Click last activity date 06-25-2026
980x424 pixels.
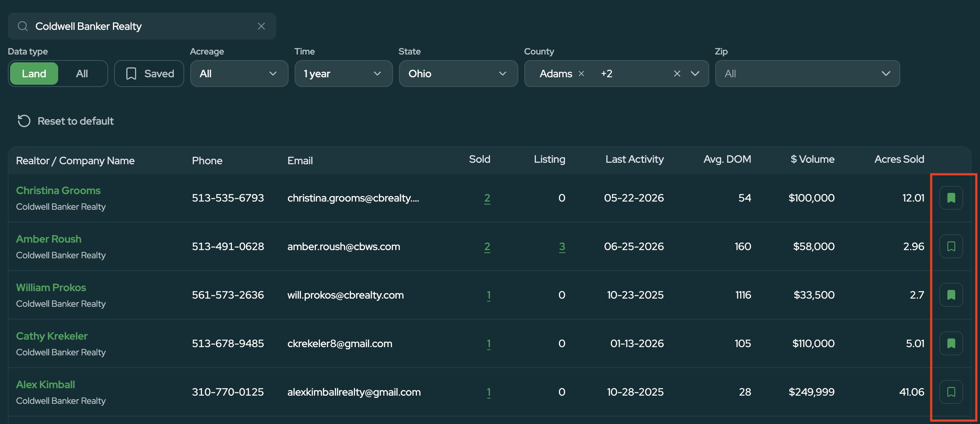pos(634,247)
